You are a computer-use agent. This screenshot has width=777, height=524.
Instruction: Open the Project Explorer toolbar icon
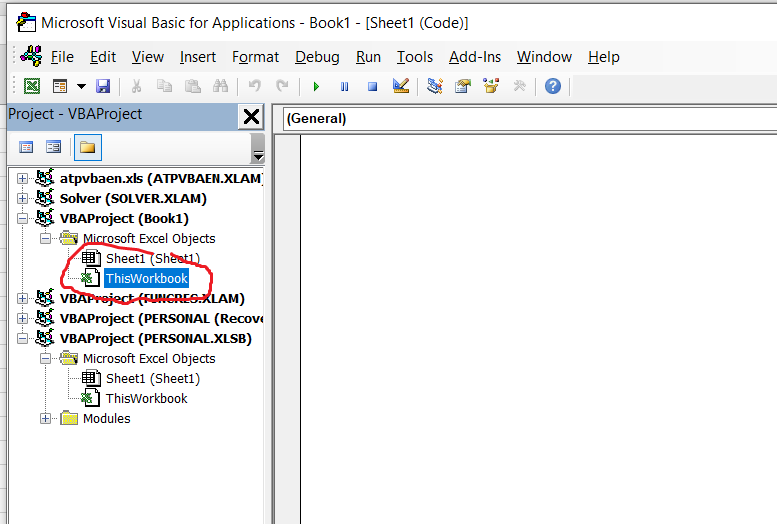coord(435,86)
